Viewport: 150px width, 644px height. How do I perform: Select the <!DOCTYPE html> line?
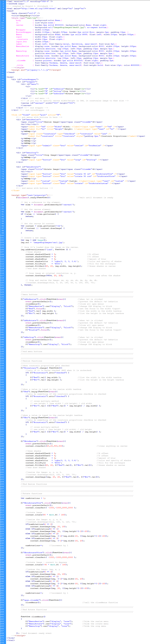(15, 4)
